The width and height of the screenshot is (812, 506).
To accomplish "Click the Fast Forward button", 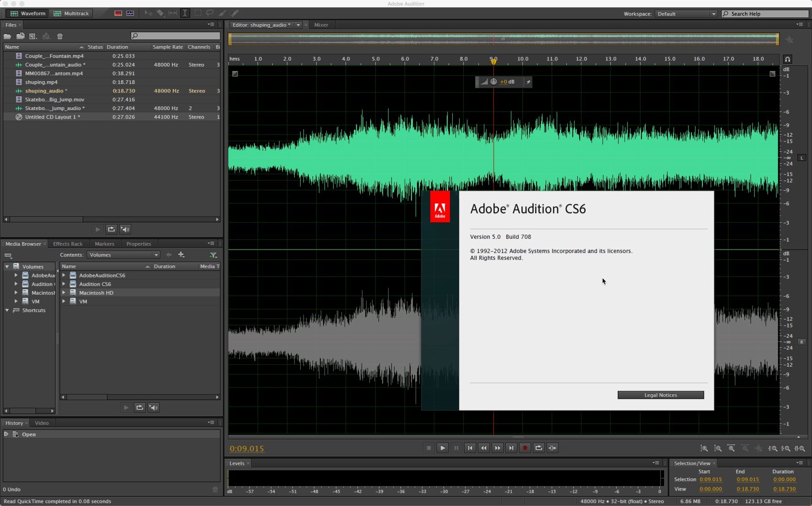I will [497, 448].
